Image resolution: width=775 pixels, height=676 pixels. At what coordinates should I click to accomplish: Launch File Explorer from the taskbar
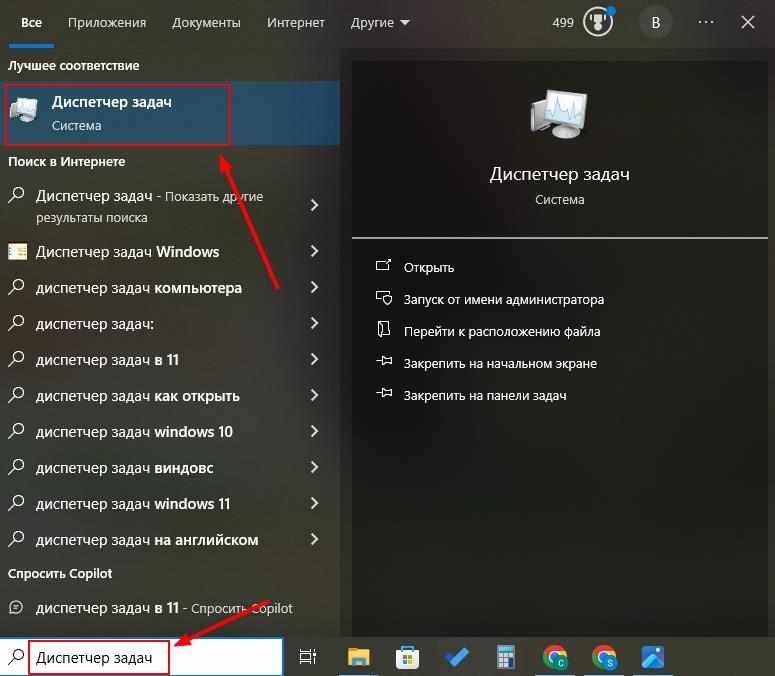pyautogui.click(x=359, y=657)
